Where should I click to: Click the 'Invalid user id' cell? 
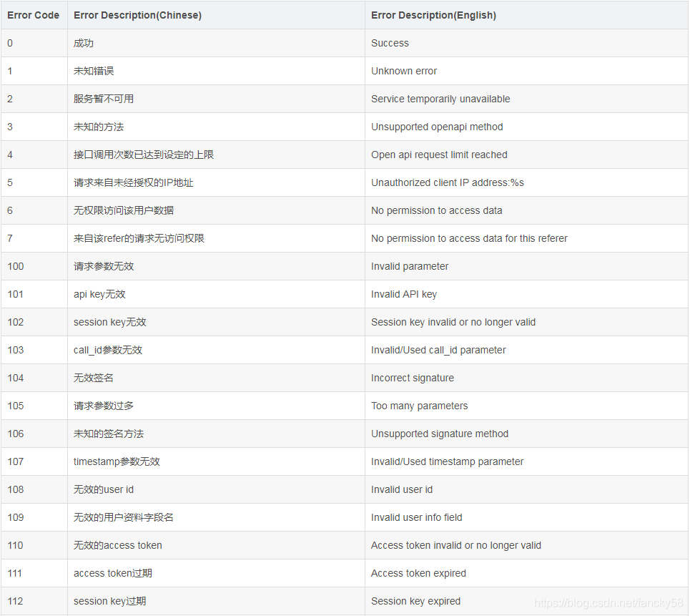[526, 489]
